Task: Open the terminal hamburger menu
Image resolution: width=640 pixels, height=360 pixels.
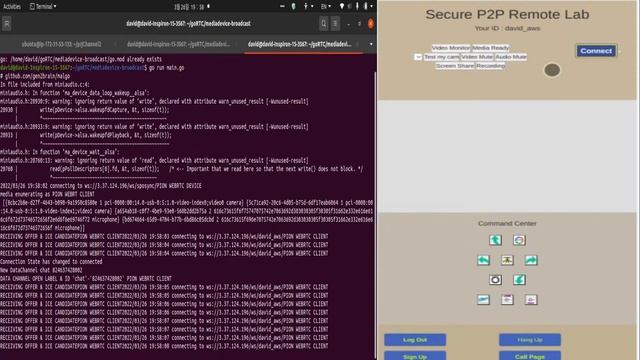Action: (335, 24)
